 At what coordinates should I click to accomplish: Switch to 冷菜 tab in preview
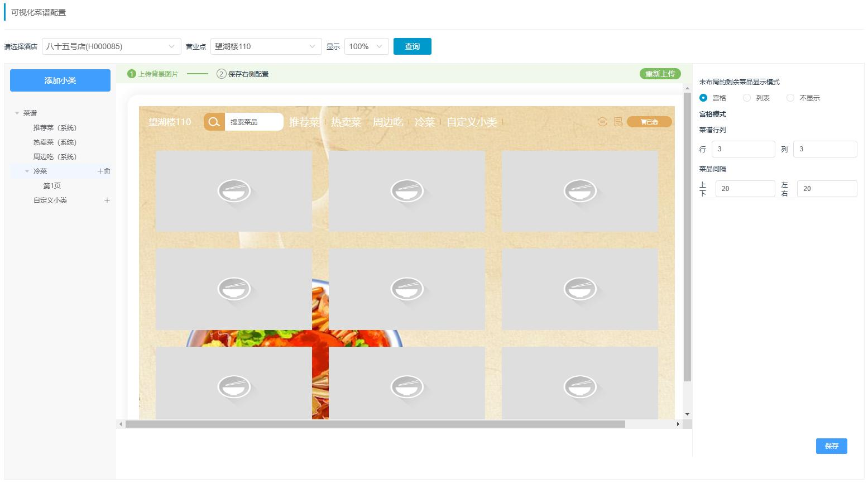coord(425,122)
